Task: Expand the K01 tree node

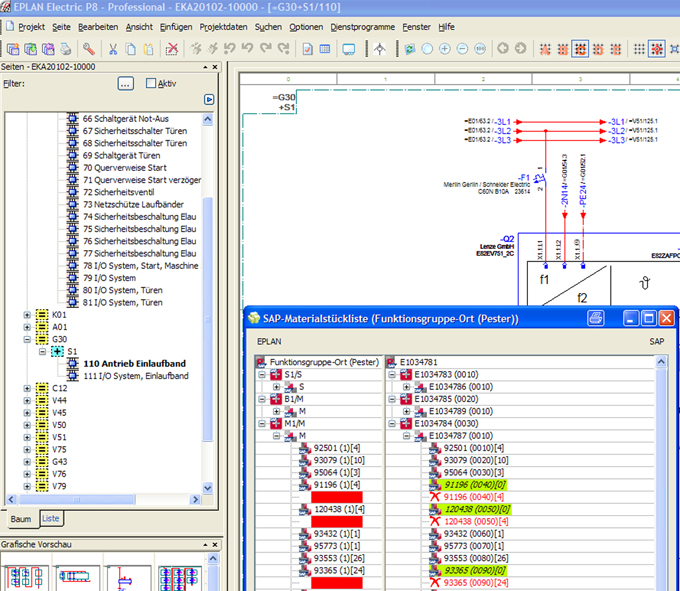Action: click(27, 315)
